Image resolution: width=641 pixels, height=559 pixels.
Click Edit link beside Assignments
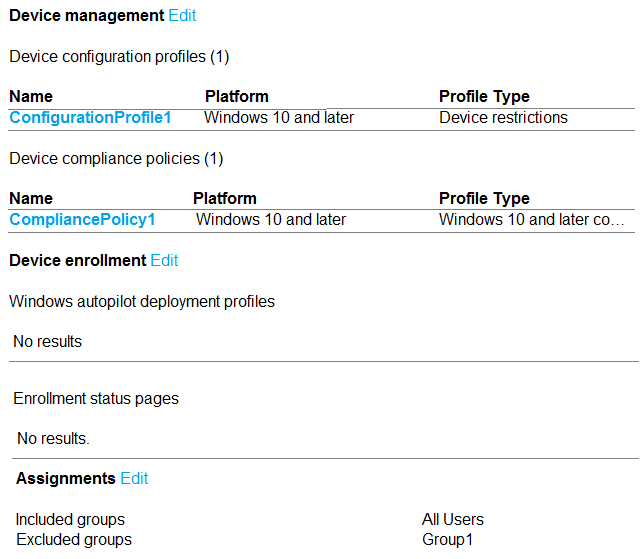pos(134,479)
